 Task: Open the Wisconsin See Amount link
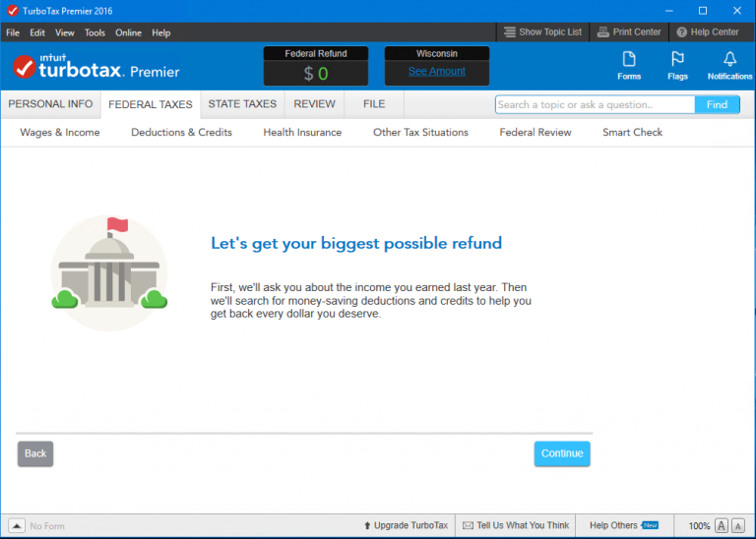[x=436, y=71]
